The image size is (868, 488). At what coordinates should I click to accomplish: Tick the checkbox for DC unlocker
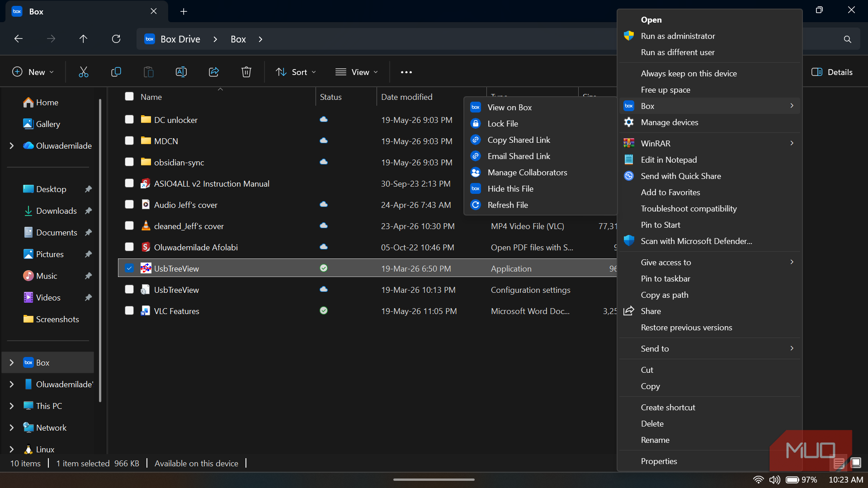pos(129,119)
